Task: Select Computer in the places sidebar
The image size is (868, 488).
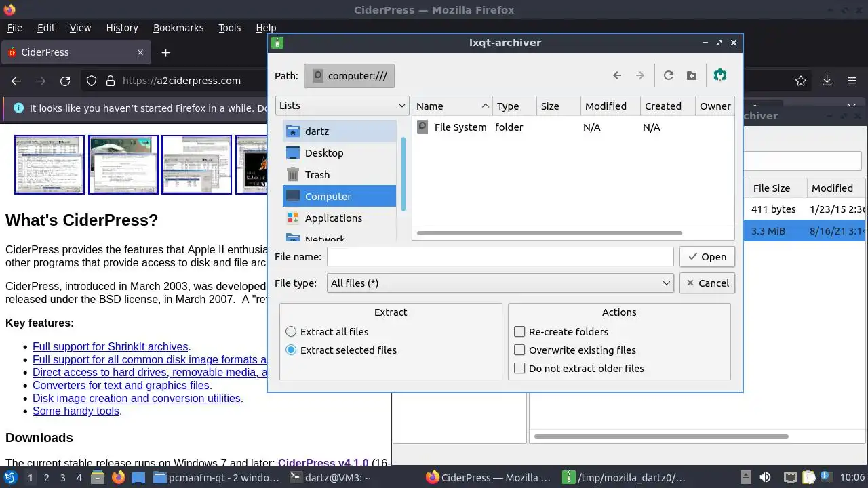Action: tap(339, 197)
